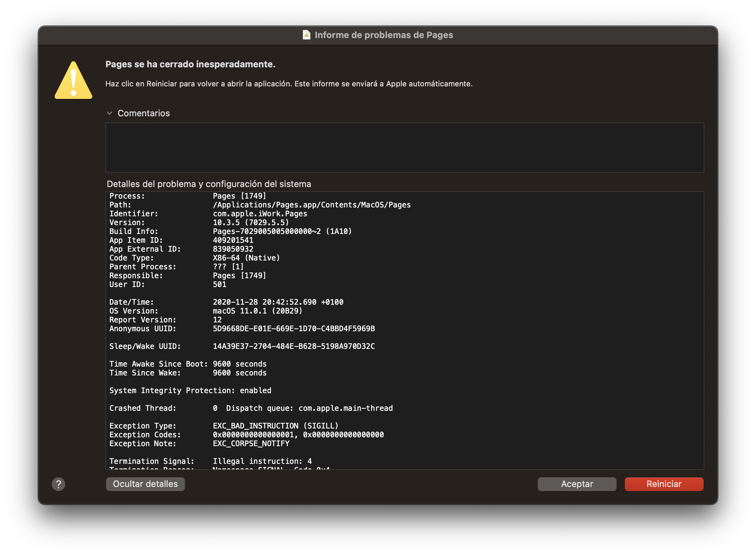Click the 'Pages se ha cerrado inesperadamente' heading
The width and height of the screenshot is (756, 555).
click(x=190, y=64)
